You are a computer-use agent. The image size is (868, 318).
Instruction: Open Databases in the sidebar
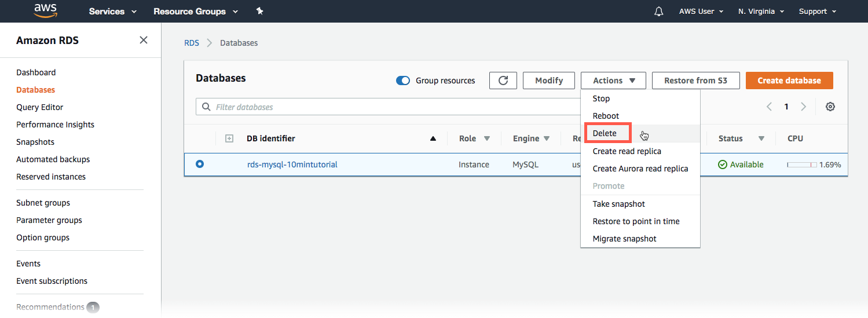[36, 90]
